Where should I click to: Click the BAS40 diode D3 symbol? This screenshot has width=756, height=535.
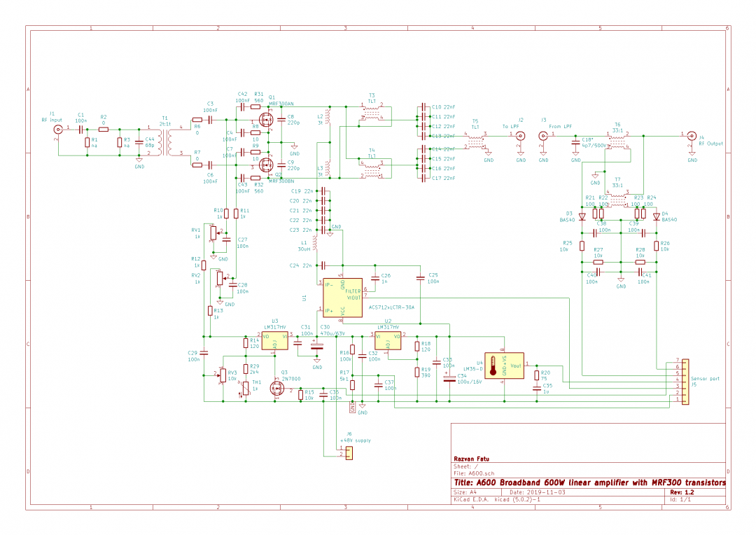581,217
